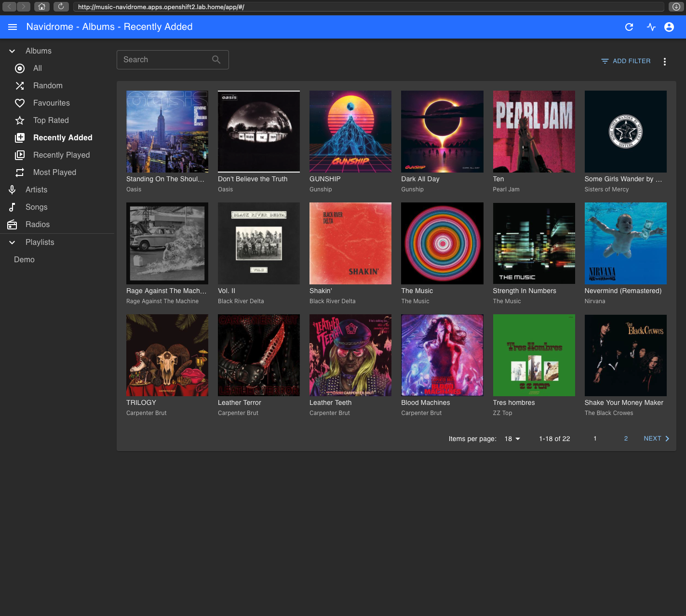Viewport: 686px width, 616px height.
Task: Click the refresh icon in header
Action: click(629, 27)
